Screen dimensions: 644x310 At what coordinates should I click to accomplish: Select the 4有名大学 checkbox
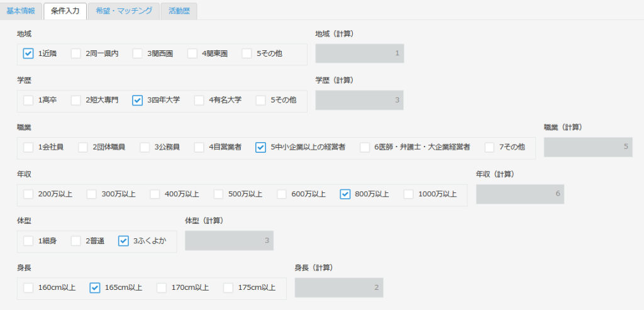(x=199, y=100)
